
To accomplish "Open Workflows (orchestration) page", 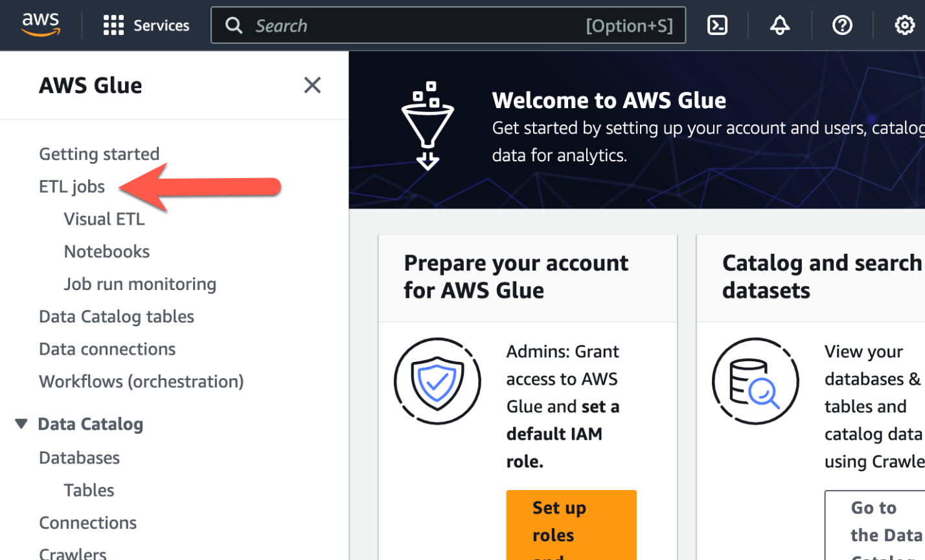I will (141, 381).
